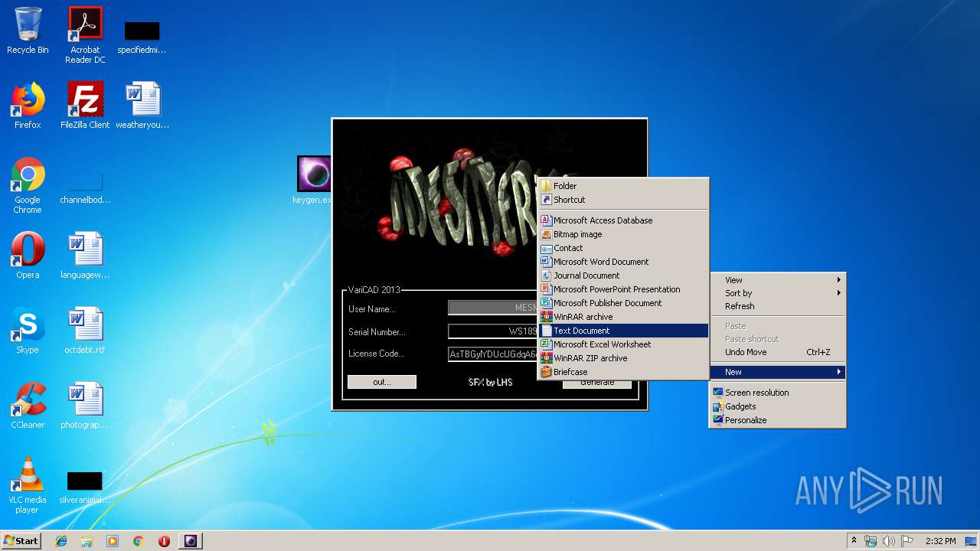Create a new Briefcase
The image size is (980, 551).
point(623,372)
